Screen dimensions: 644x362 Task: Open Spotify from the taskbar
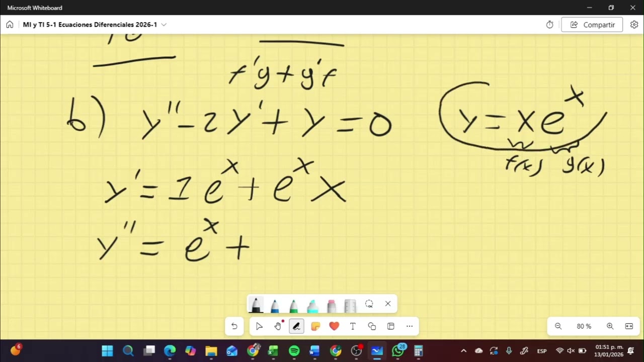click(x=294, y=351)
